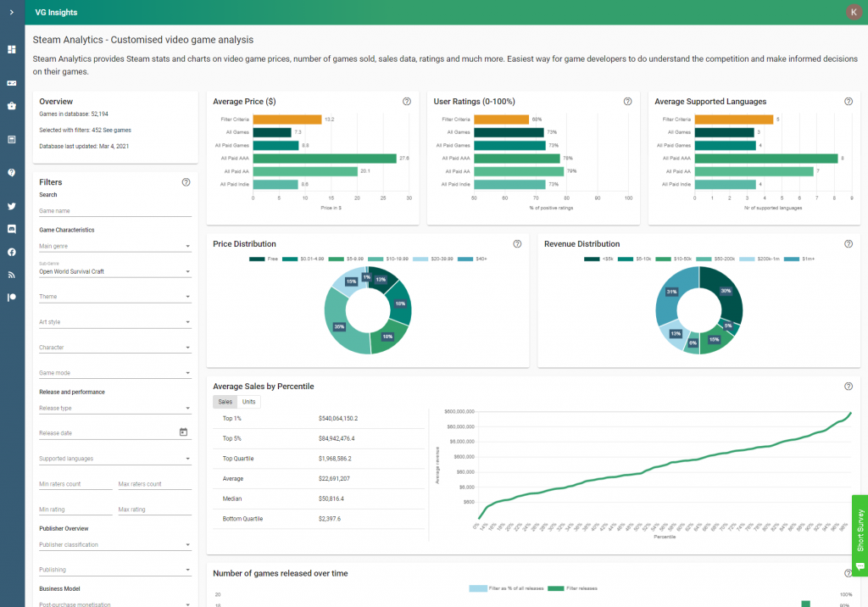Image resolution: width=868 pixels, height=607 pixels.
Task: Focus the Min rating input field
Action: tap(75, 510)
